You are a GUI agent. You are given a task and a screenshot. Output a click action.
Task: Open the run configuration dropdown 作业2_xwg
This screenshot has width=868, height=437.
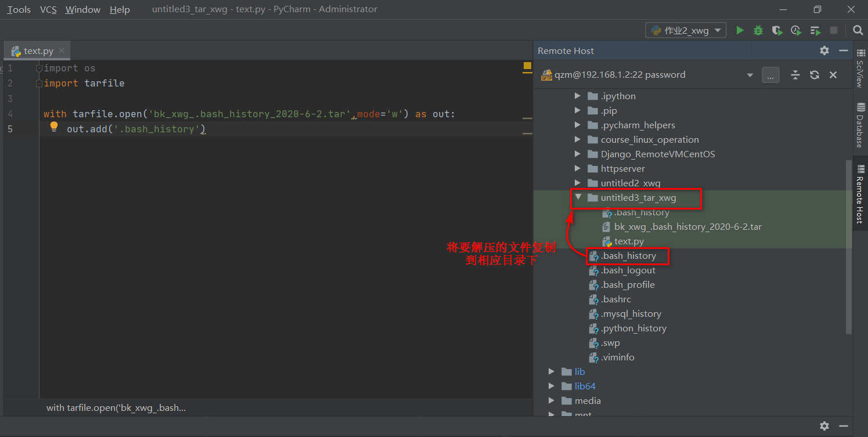(686, 30)
